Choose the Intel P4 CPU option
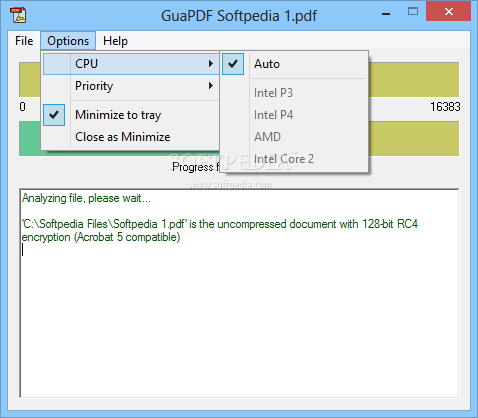This screenshot has height=418, width=478. [294, 115]
